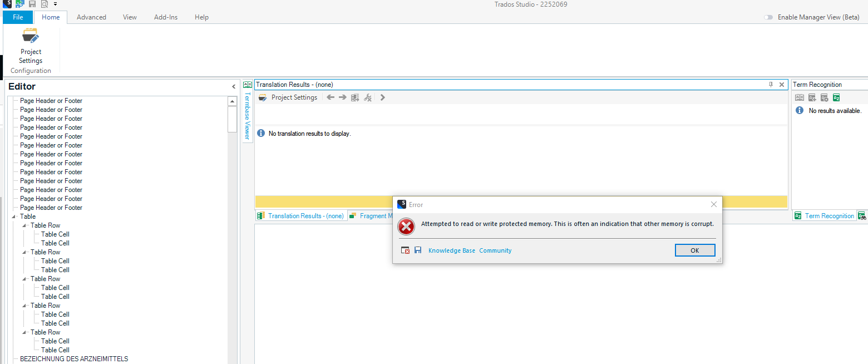Screen dimensions: 868x364
Task: Click the 'No translation results to display.' message
Action: click(x=310, y=134)
